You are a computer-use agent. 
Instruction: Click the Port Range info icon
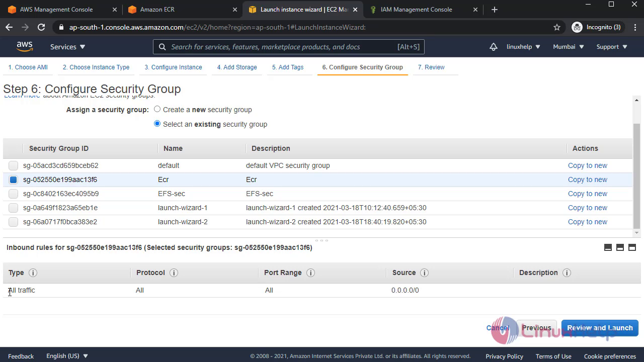(310, 273)
